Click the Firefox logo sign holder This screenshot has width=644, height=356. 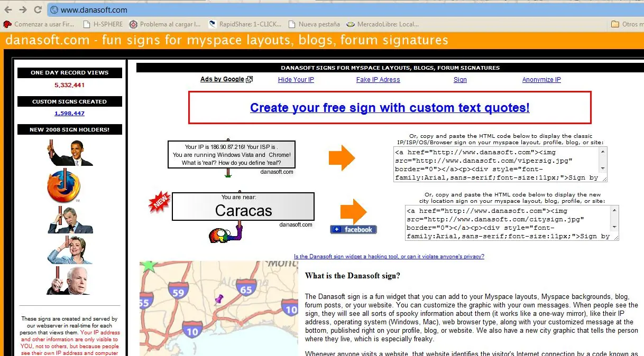click(63, 186)
